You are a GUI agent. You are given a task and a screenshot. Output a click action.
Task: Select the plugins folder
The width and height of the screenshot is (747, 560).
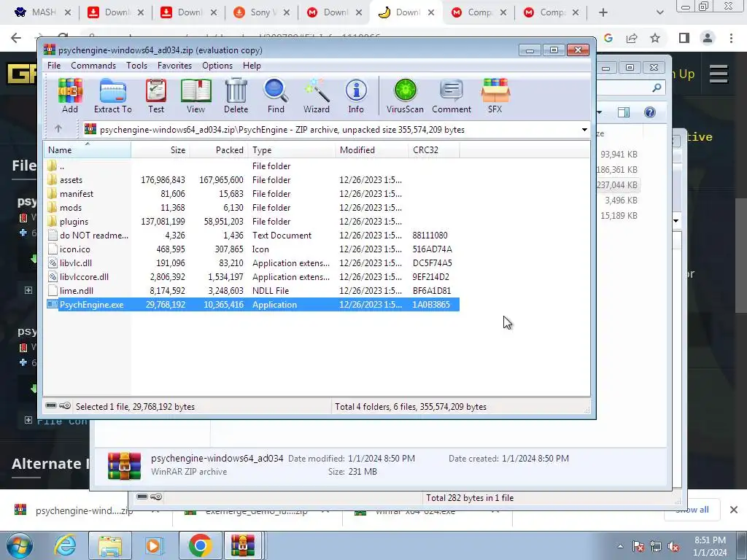[252, 222]
